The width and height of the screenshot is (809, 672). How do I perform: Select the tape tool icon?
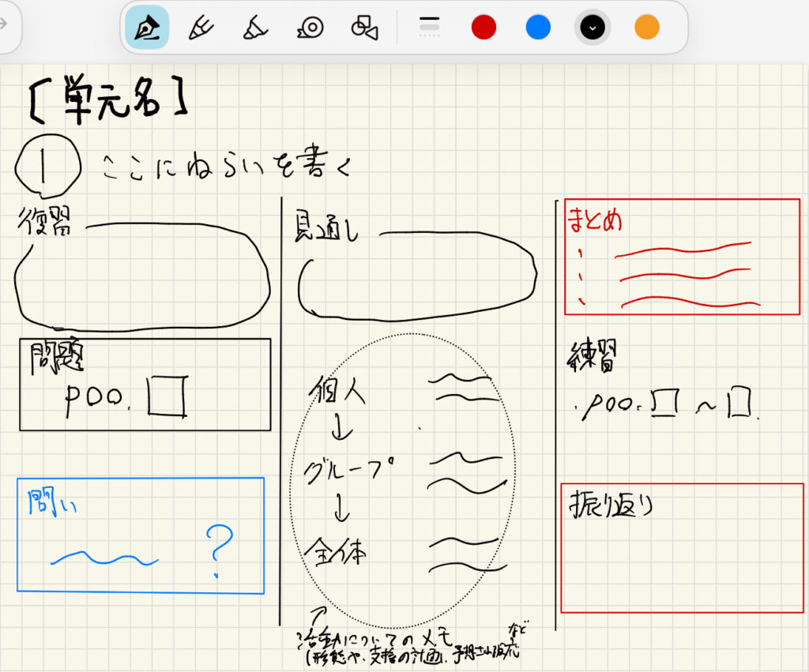tap(310, 28)
